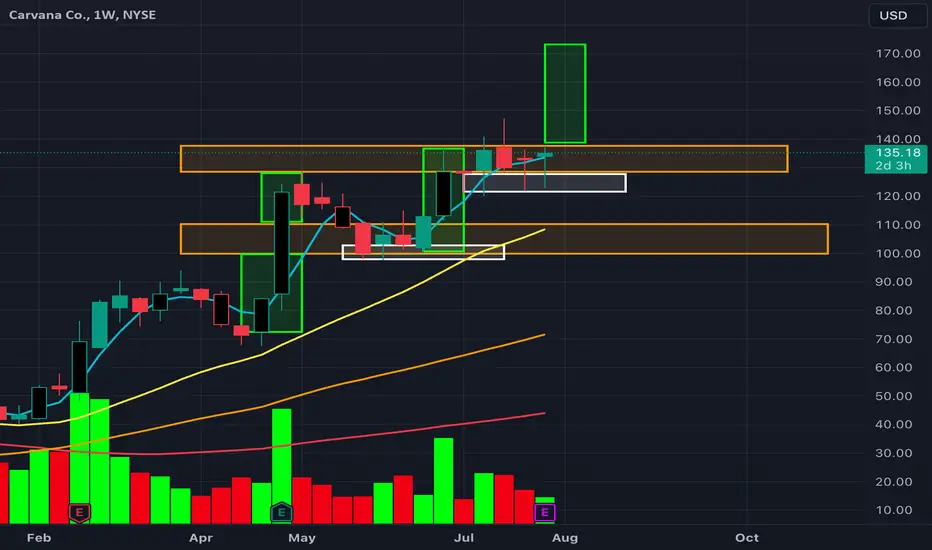Click the 50.00 price axis label

[893, 396]
